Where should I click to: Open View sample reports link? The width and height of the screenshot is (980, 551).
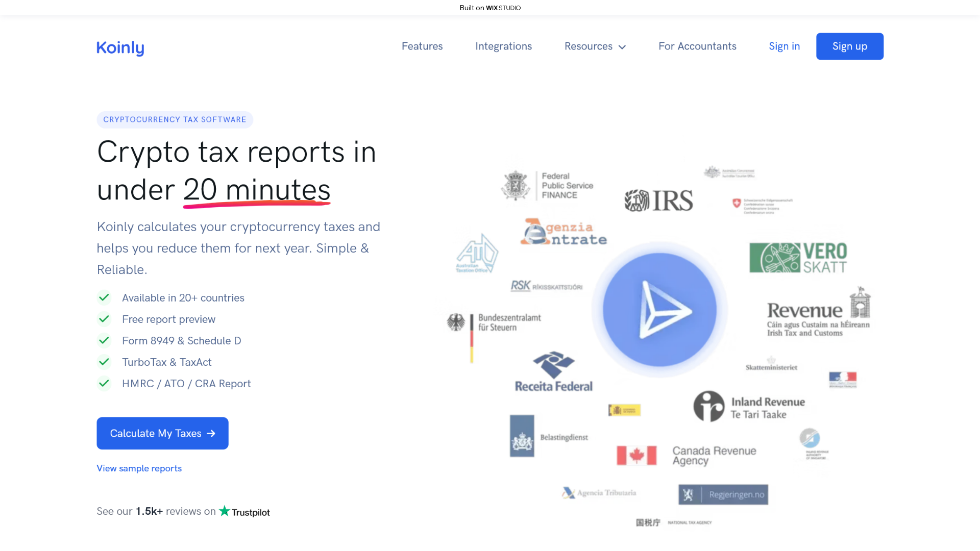click(x=139, y=468)
